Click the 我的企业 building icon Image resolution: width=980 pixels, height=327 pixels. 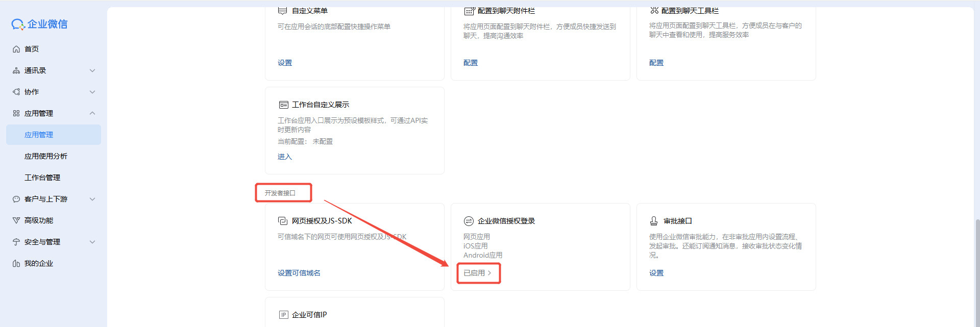coord(16,263)
